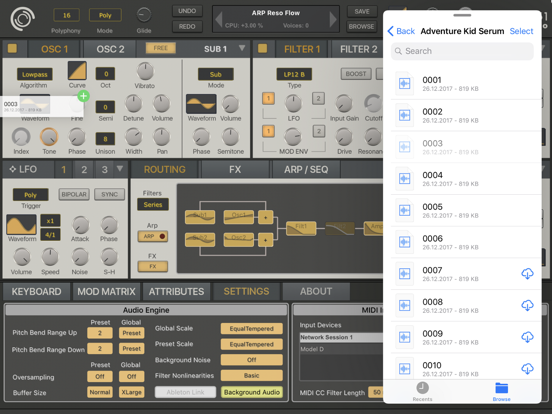The height and width of the screenshot is (414, 552).
Task: Open the filter Type LP12 B dropdown
Action: (294, 74)
